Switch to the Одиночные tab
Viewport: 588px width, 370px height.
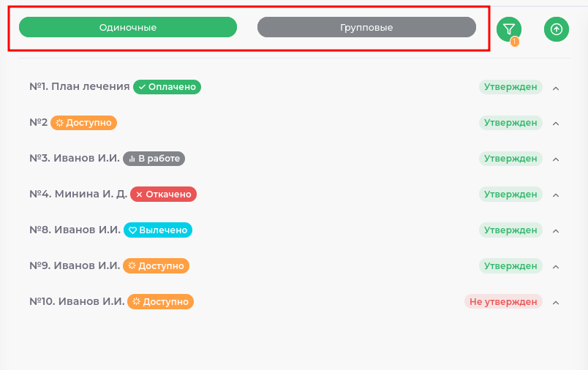[128, 28]
